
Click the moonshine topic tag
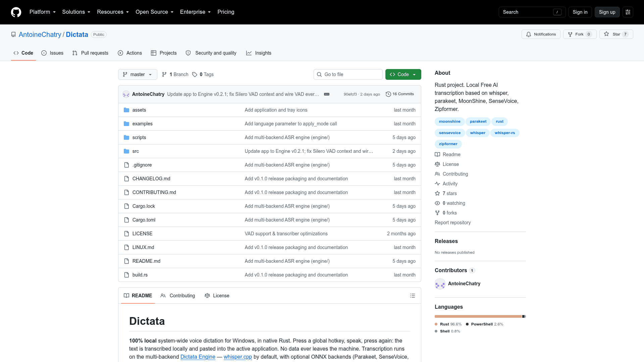(x=450, y=121)
